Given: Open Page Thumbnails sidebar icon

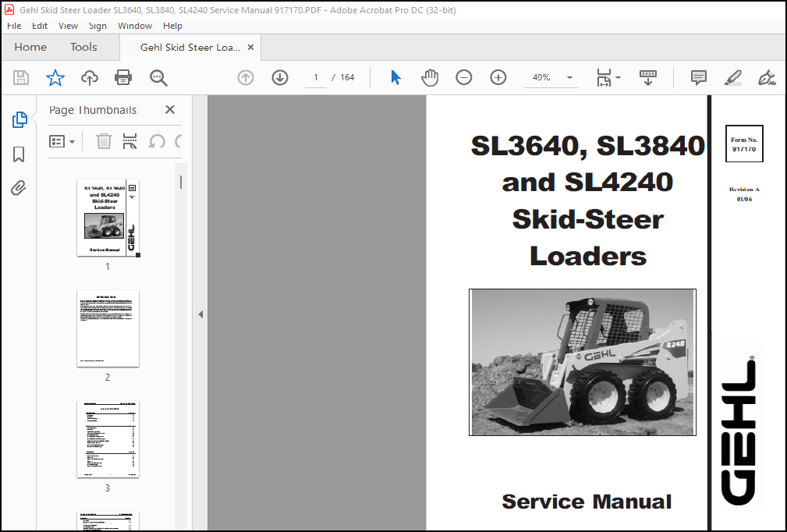Looking at the screenshot, I should coord(19,120).
